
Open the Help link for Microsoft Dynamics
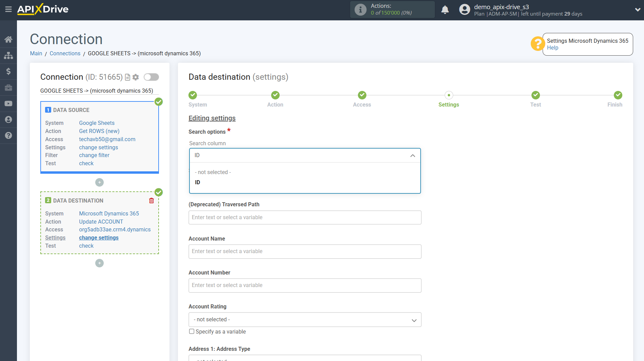[x=552, y=48]
